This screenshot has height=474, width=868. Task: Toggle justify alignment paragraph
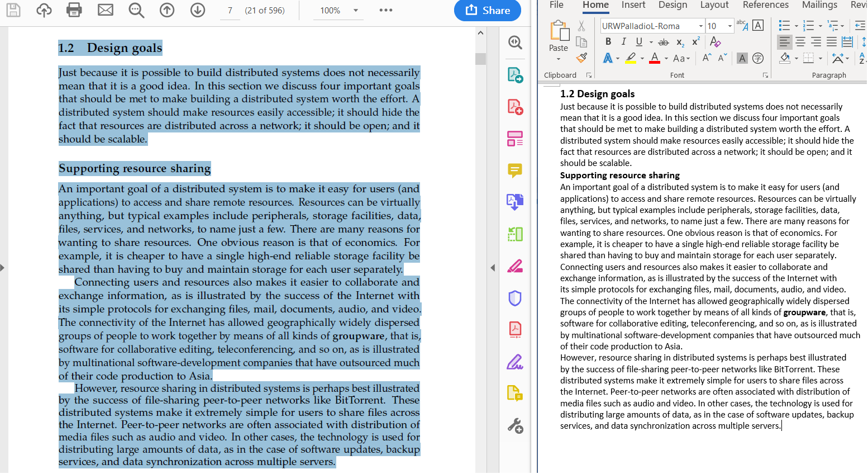click(832, 42)
